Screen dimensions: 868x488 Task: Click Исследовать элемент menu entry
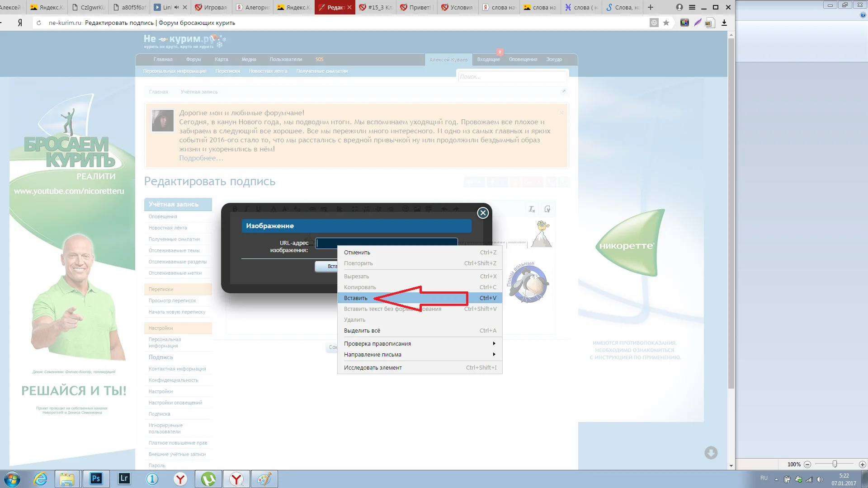click(373, 367)
